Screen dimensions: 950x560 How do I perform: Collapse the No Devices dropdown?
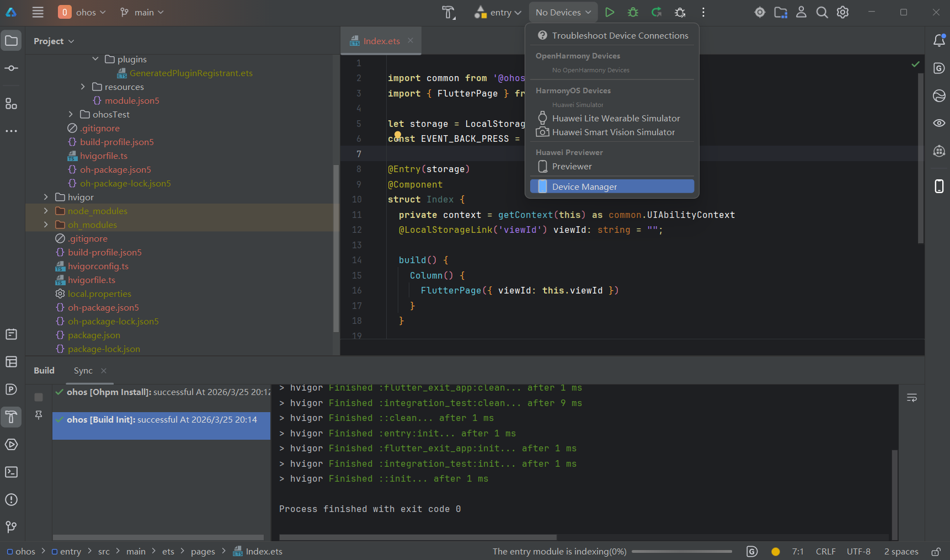pyautogui.click(x=563, y=12)
